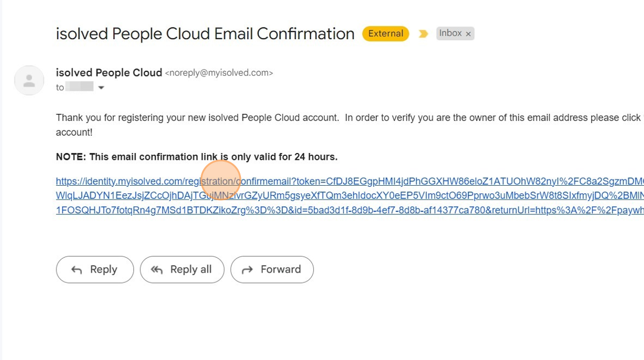Click the Forward button text
The width and height of the screenshot is (644, 360).
[281, 270]
